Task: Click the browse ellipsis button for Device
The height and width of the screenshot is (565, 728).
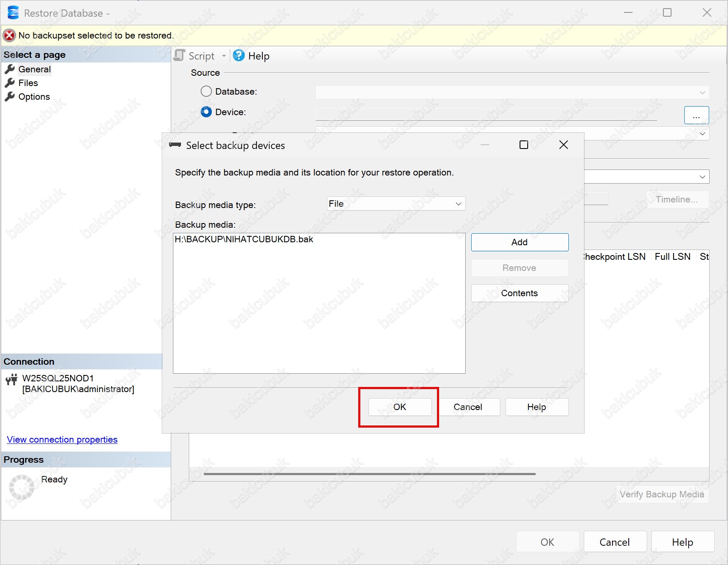Action: point(696,116)
